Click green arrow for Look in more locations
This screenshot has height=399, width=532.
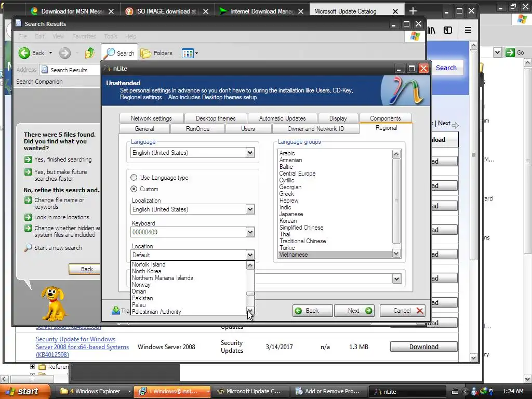point(28,217)
